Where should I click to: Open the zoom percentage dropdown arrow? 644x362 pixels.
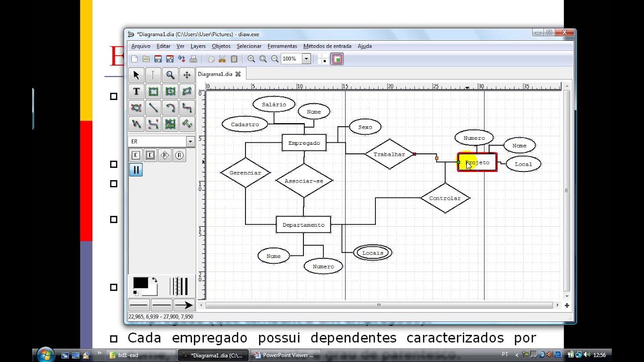coord(306,59)
